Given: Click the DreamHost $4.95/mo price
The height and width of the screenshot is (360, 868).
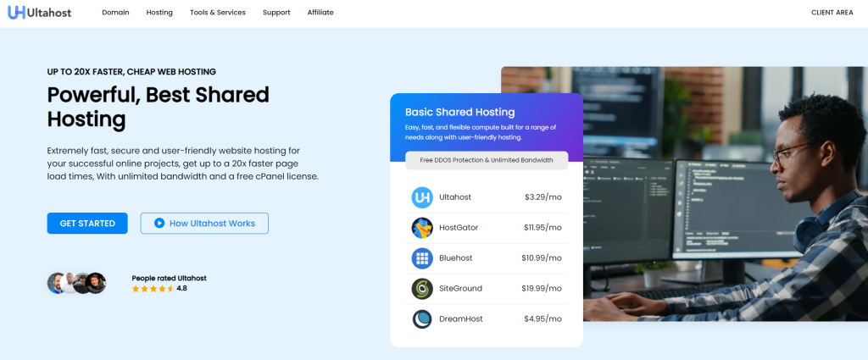Looking at the screenshot, I should pos(542,318).
